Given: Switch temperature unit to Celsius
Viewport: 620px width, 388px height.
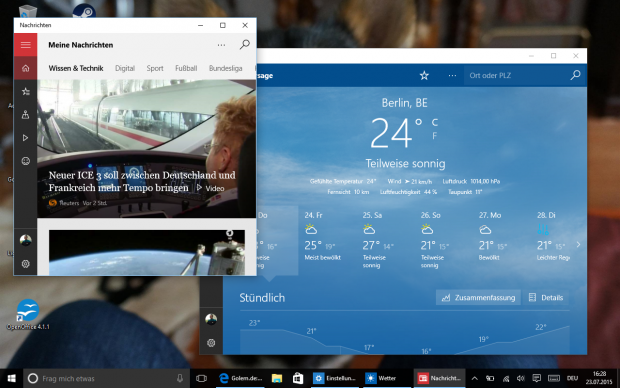Looking at the screenshot, I should click(435, 122).
